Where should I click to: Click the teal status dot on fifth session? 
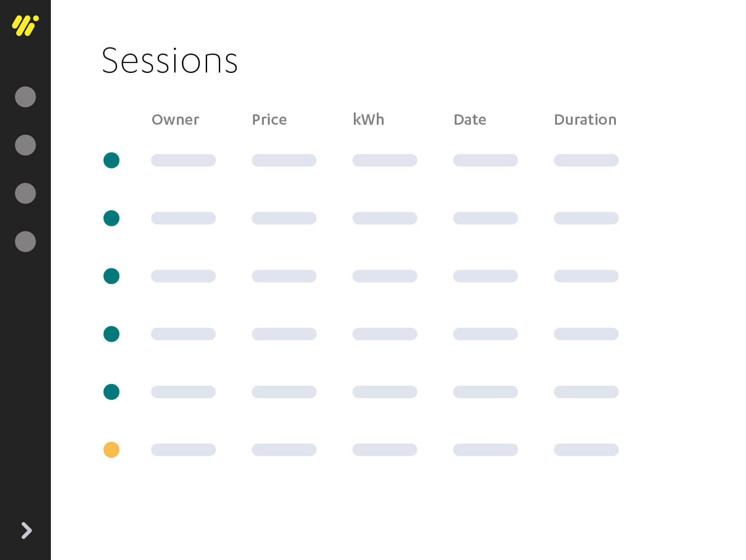coord(112,392)
